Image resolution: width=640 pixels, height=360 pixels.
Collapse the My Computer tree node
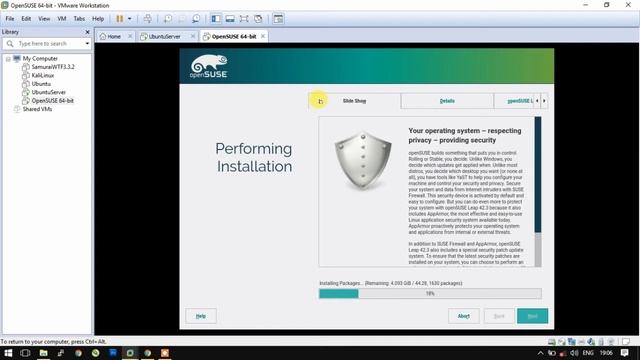pos(8,59)
